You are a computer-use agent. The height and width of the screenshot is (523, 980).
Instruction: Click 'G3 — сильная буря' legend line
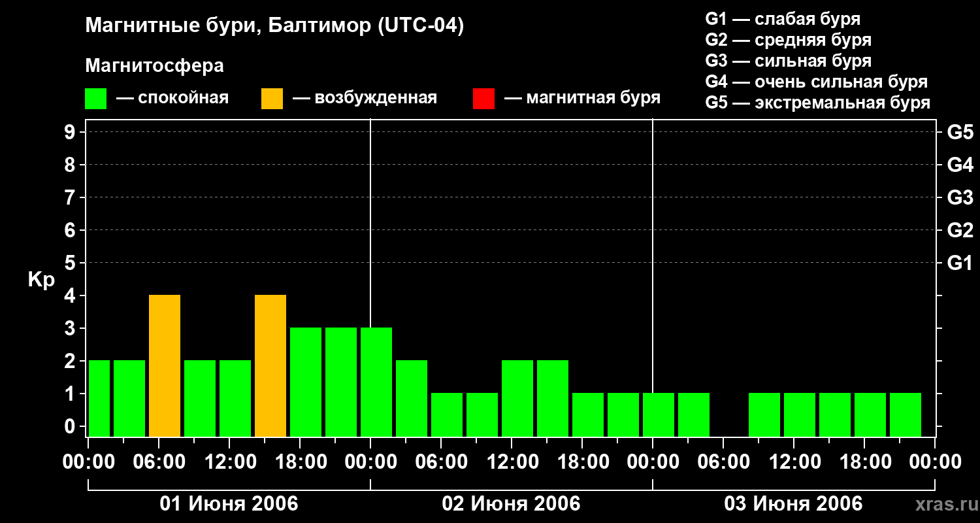pyautogui.click(x=789, y=61)
